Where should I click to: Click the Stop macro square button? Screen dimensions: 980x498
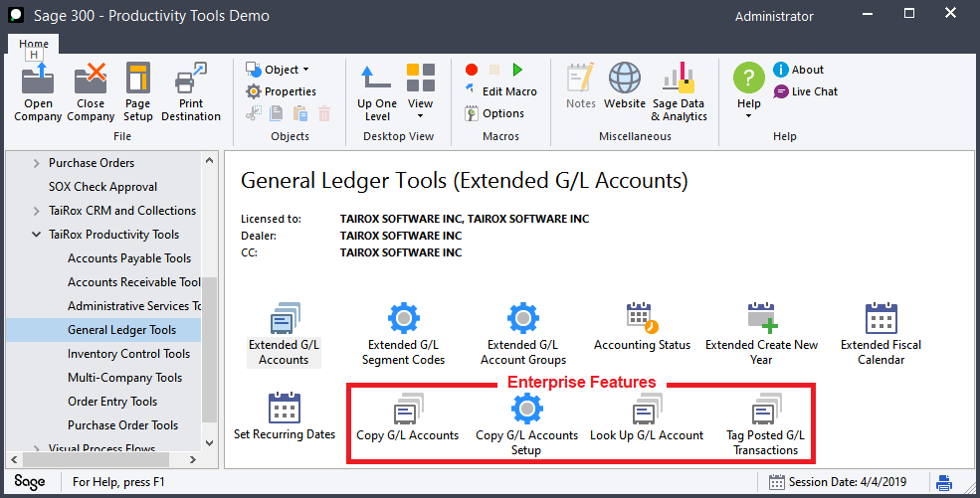pos(494,70)
